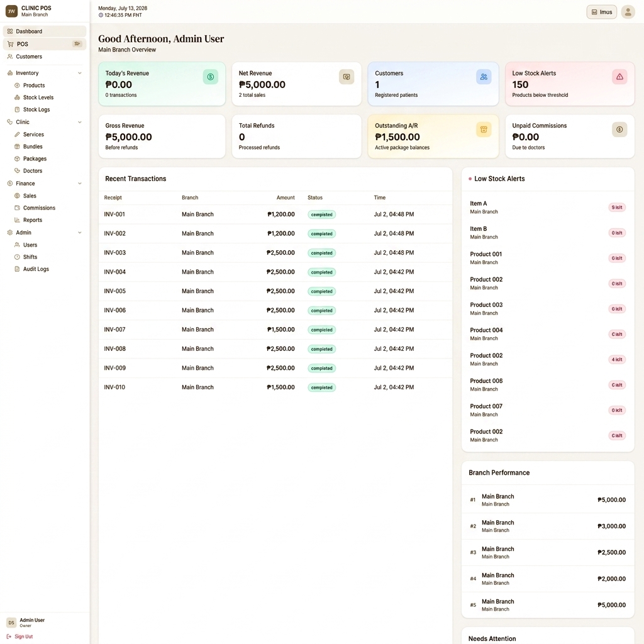Click rank #1 Main Branch performance row
The image size is (644, 644).
pyautogui.click(x=548, y=500)
